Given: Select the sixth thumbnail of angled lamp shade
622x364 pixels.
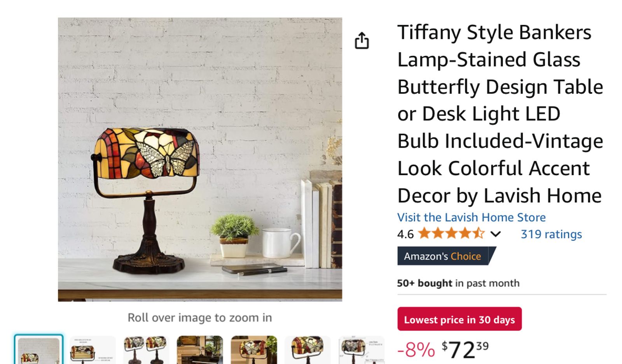Looking at the screenshot, I should [308, 350].
